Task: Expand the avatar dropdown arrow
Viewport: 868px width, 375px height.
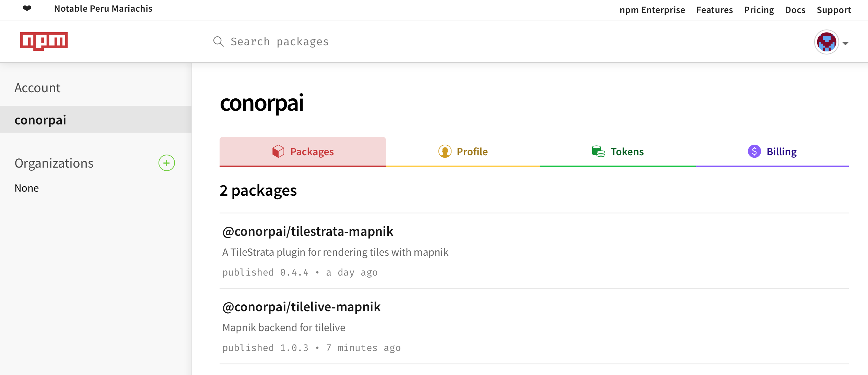Action: [846, 43]
